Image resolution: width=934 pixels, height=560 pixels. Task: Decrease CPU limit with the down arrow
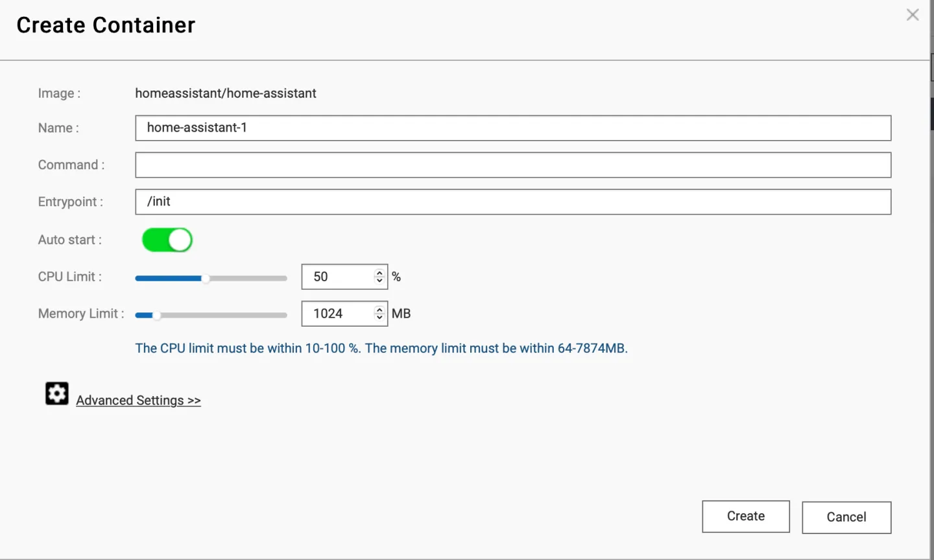[x=379, y=281]
